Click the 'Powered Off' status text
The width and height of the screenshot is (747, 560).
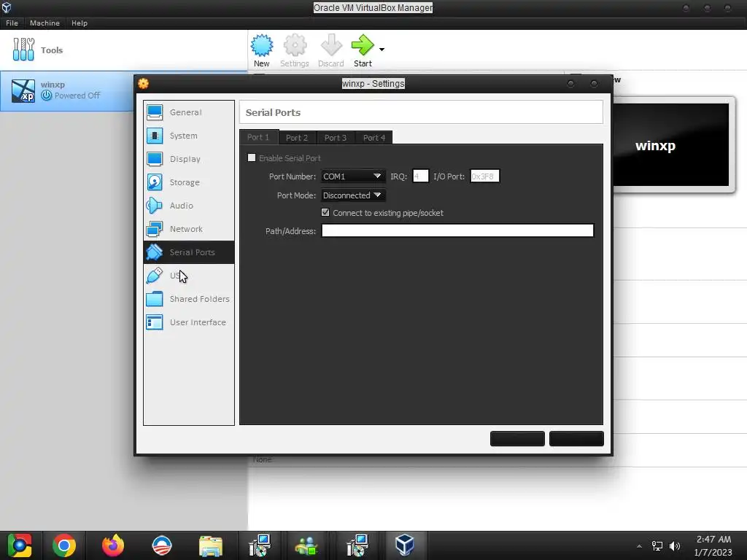tap(77, 96)
